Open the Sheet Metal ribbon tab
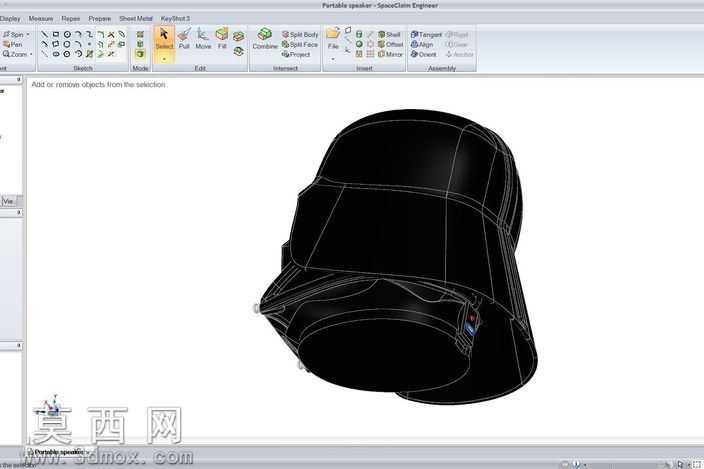Image resolution: width=704 pixels, height=469 pixels. (136, 18)
